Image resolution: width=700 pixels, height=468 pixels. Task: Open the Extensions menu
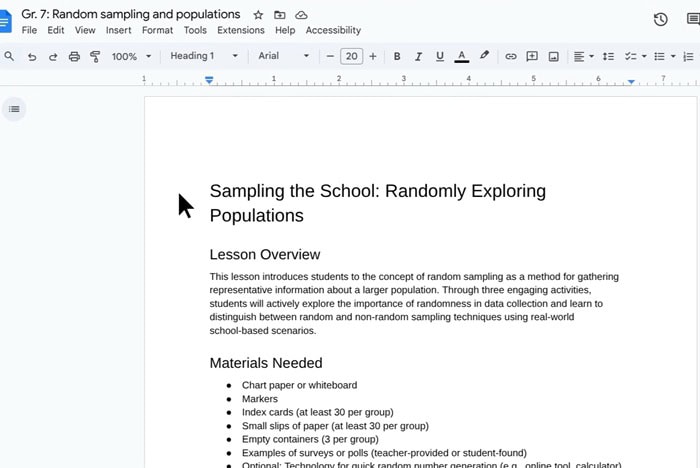pos(241,30)
